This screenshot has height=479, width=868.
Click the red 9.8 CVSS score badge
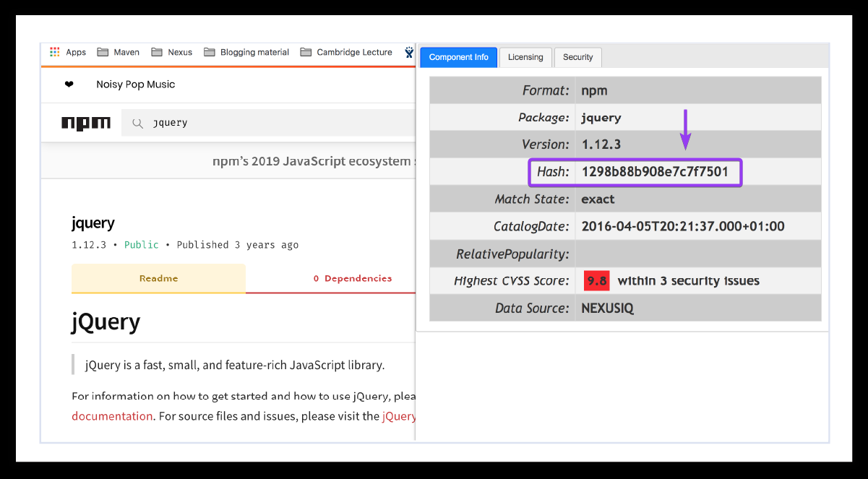click(x=596, y=280)
